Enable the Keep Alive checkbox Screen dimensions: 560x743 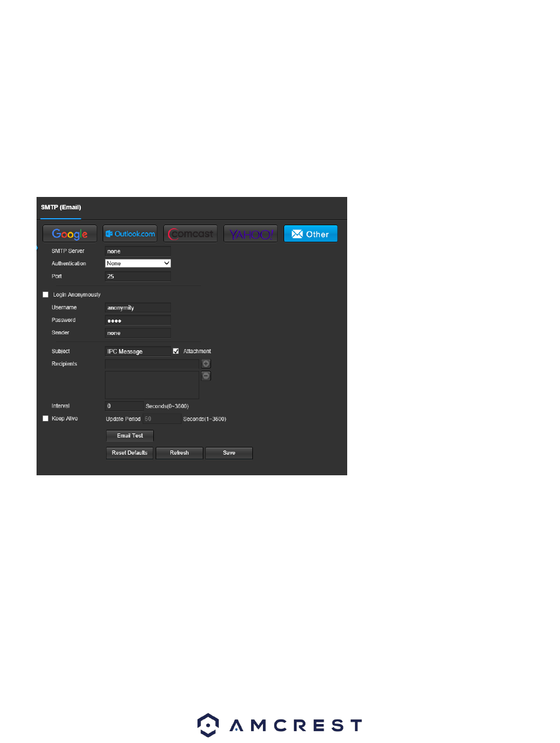[45, 419]
